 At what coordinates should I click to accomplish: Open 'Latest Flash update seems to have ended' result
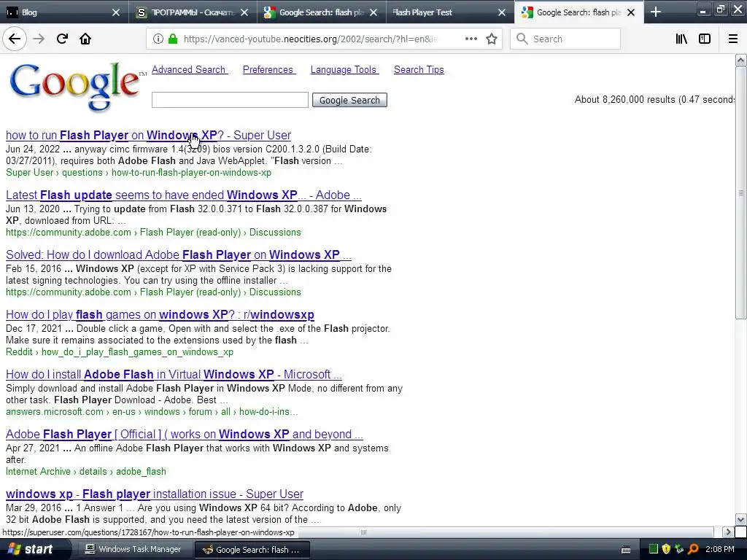[x=183, y=195]
